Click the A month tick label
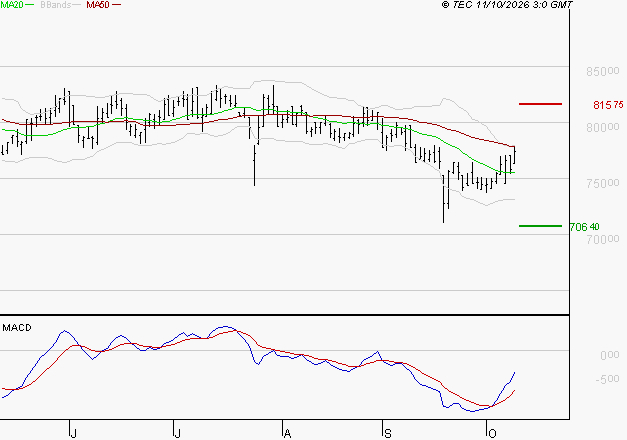627x440 pixels. pyautogui.click(x=287, y=433)
